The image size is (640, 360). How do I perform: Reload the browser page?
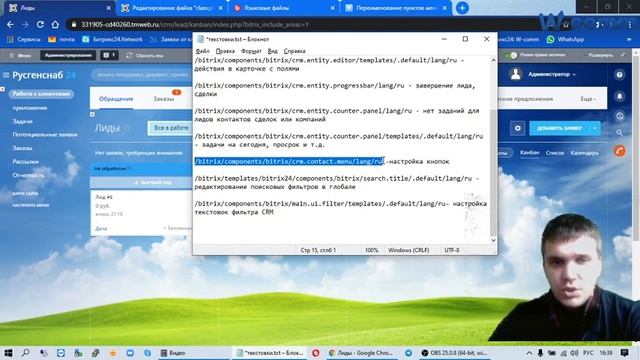point(40,24)
